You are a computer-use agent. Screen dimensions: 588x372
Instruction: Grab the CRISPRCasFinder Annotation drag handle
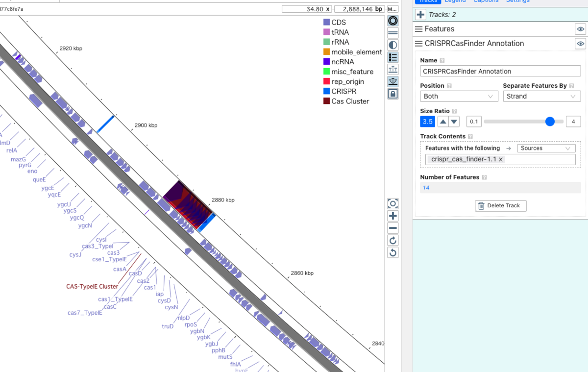(419, 44)
